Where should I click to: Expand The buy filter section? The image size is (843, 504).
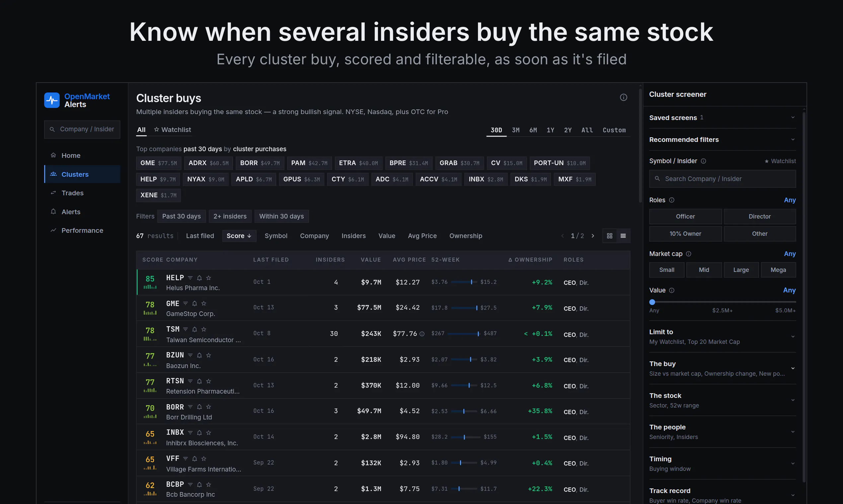pos(722,368)
